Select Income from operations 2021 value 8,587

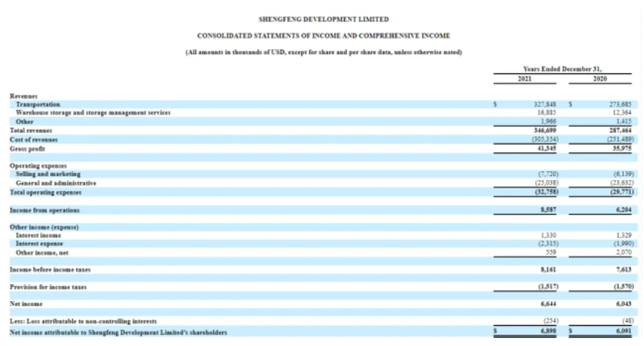point(548,210)
